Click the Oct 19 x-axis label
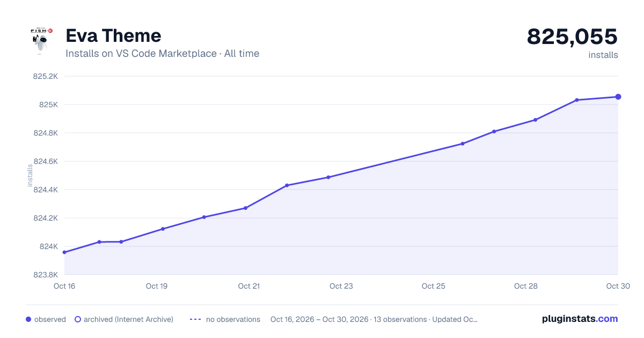 pyautogui.click(x=157, y=286)
